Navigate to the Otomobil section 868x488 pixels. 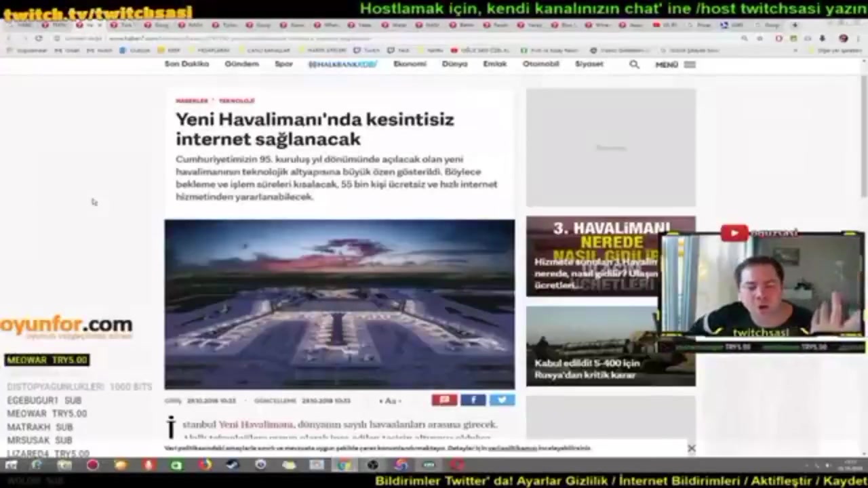coord(540,64)
